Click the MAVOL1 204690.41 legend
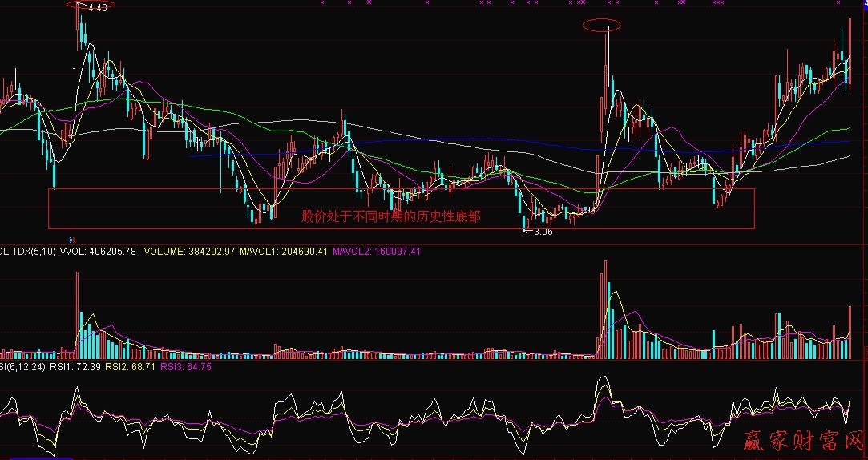The height and width of the screenshot is (460, 868). (x=284, y=252)
